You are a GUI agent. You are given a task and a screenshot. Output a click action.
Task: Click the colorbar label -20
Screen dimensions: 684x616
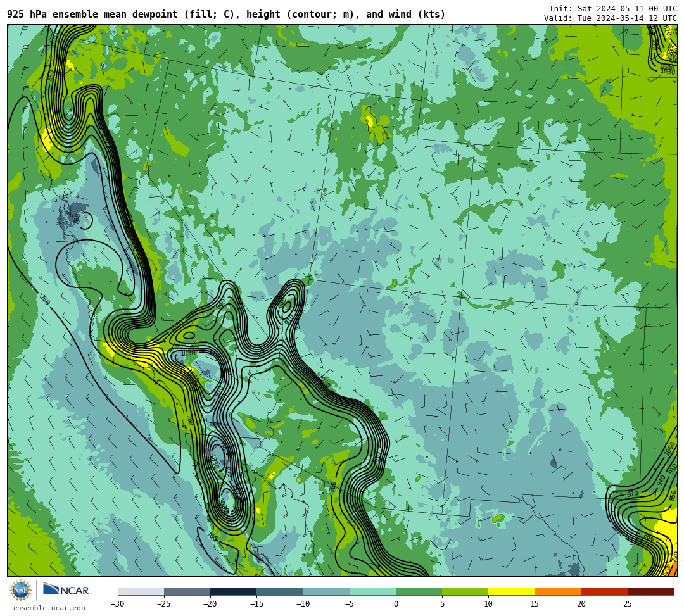210,604
